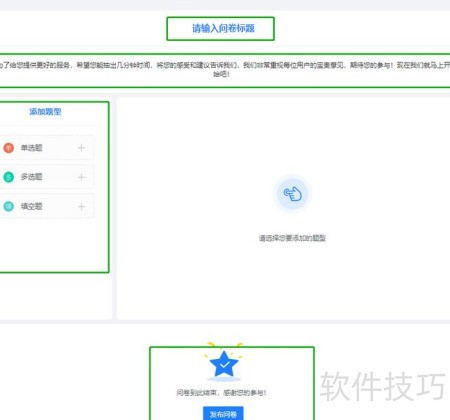The width and height of the screenshot is (450, 420).
Task: Add a 填空题 with its plus icon
Action: pyautogui.click(x=81, y=206)
